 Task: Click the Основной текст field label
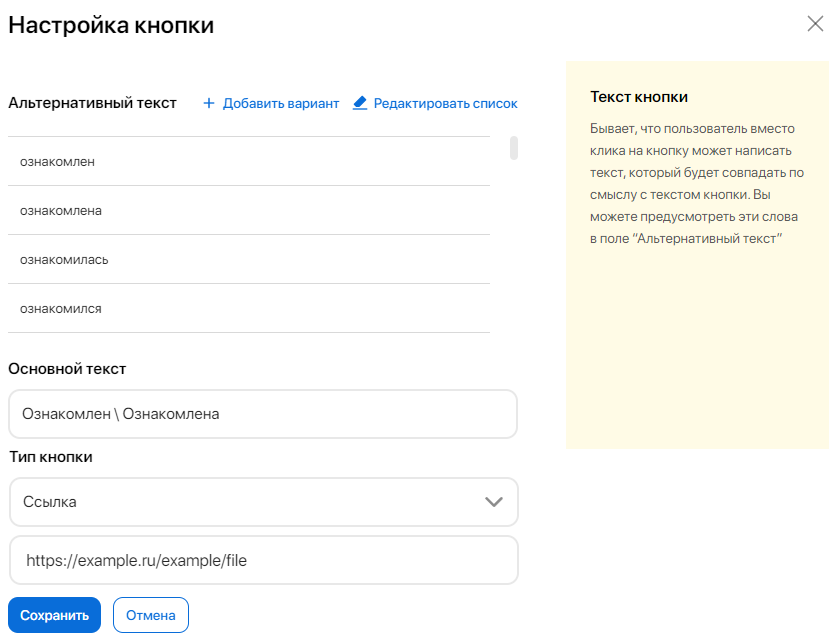click(x=67, y=369)
